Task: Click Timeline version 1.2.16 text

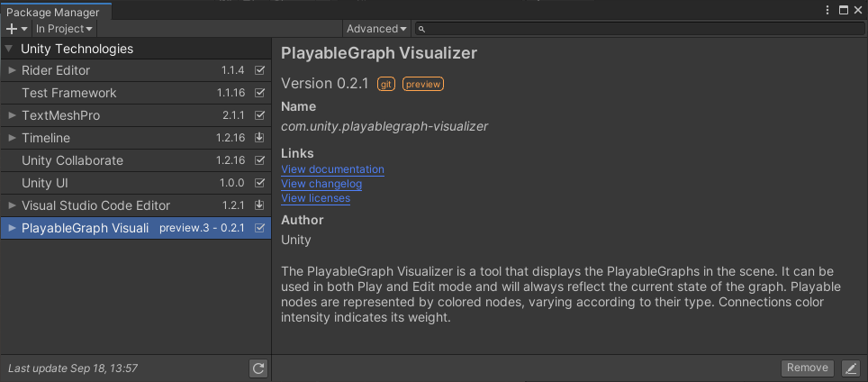Action: click(231, 138)
